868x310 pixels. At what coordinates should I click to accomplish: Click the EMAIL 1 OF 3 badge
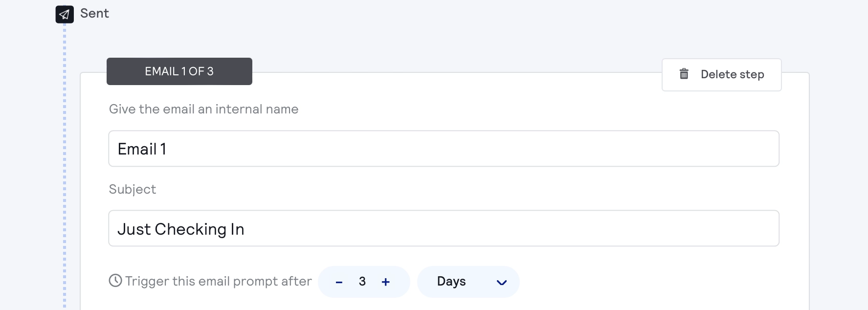[179, 71]
